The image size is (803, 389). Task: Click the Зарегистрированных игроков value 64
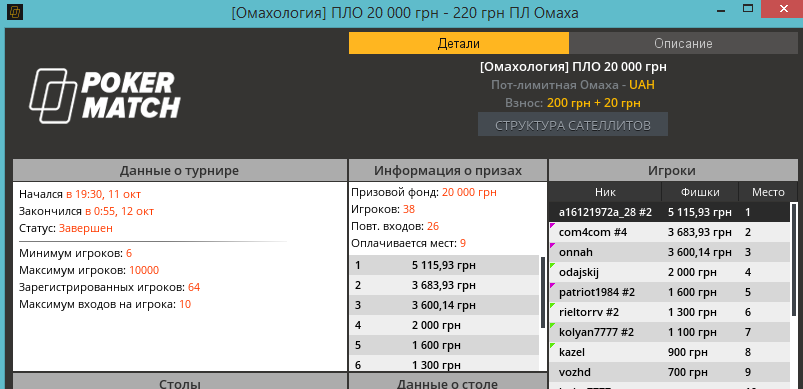click(194, 287)
